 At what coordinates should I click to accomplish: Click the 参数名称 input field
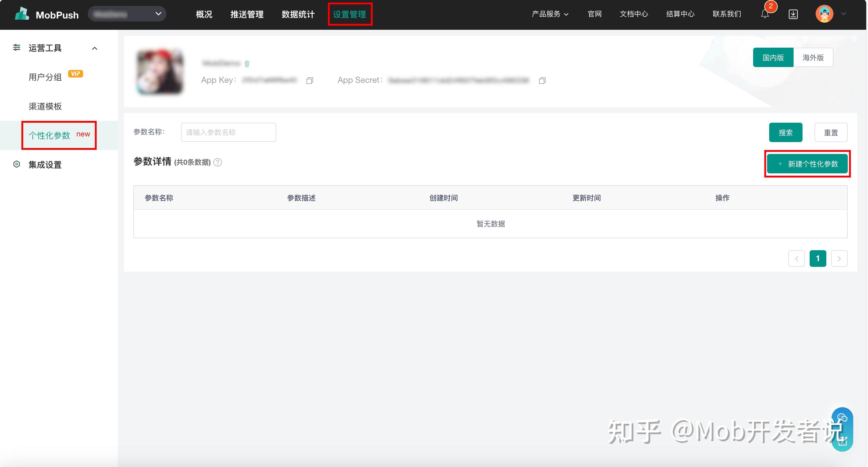(228, 132)
